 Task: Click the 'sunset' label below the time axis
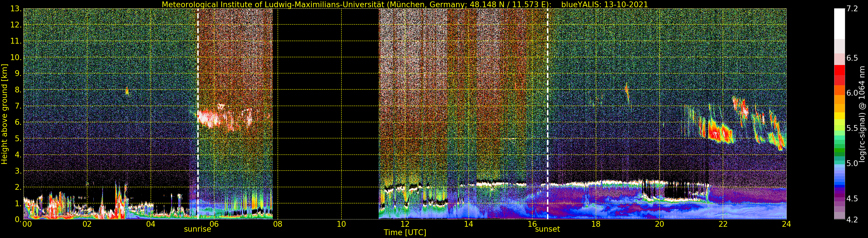tap(547, 229)
